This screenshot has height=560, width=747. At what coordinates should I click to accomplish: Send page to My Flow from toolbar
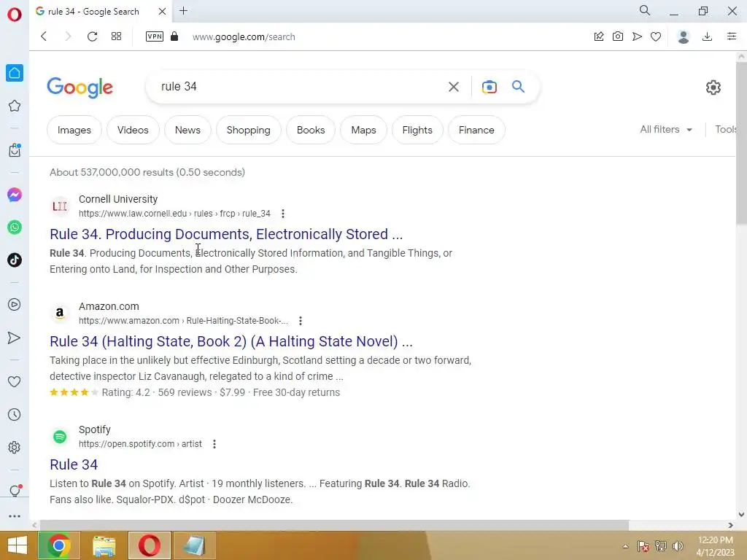coord(637,36)
